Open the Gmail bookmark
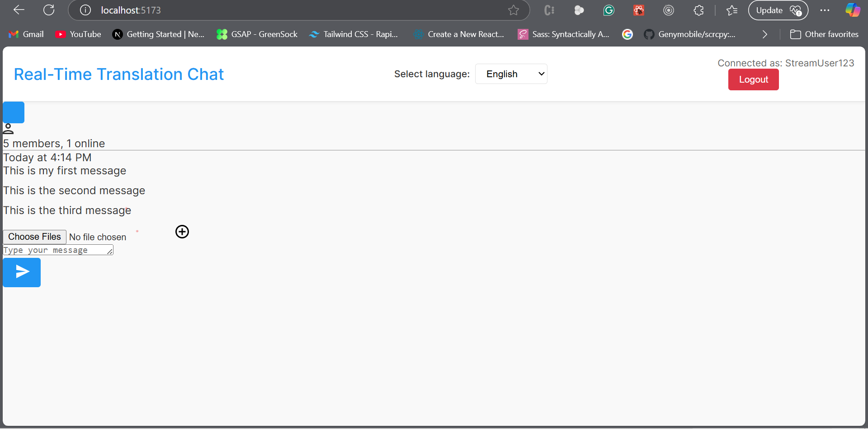868x429 pixels. 27,34
